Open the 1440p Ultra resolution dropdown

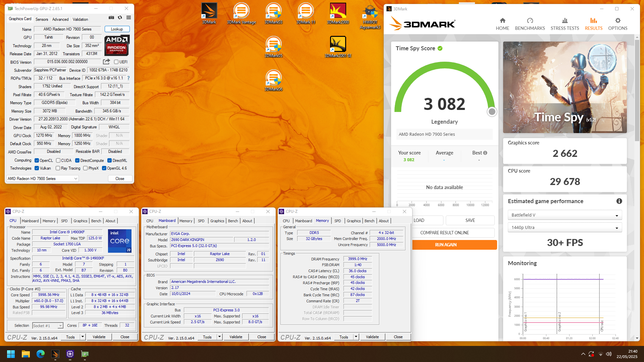[x=565, y=228]
